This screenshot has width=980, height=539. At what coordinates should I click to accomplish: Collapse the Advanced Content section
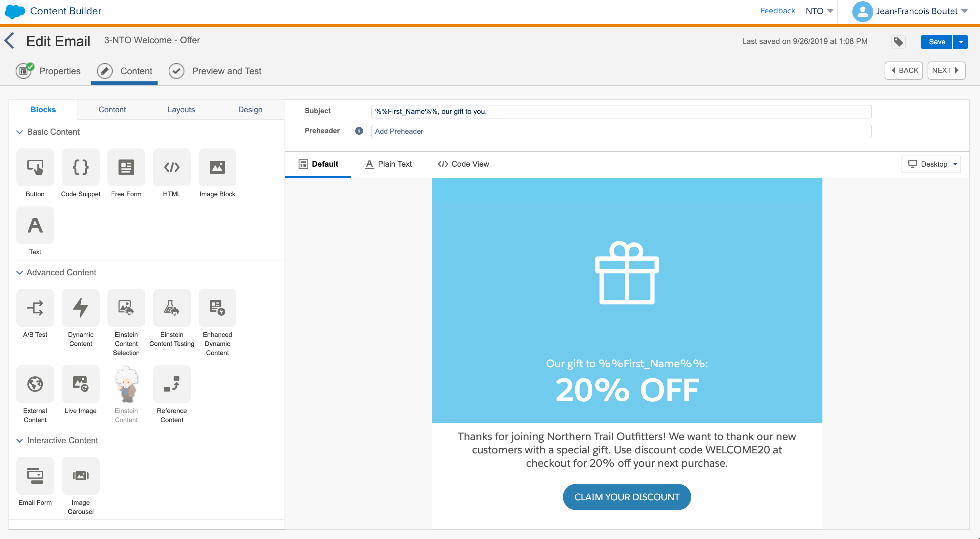(20, 273)
